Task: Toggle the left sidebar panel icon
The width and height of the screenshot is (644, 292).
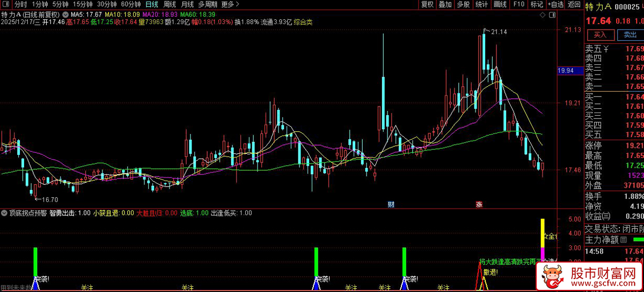Action: 6,4
